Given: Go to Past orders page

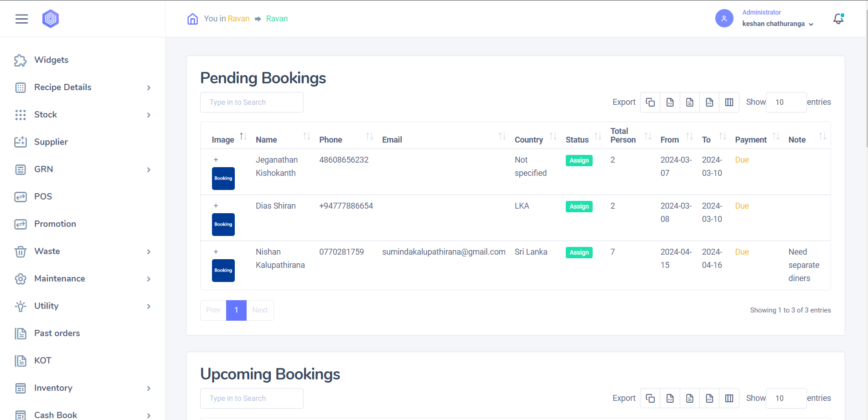Looking at the screenshot, I should pyautogui.click(x=57, y=333).
